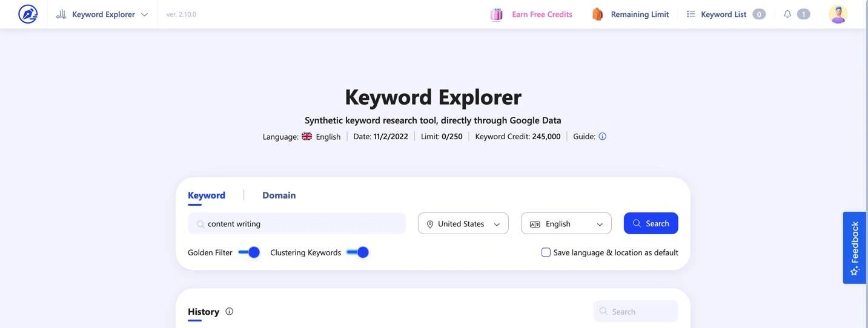Click the Remaining Limit orange icon
Viewport: 868px width, 328px height.
597,15
